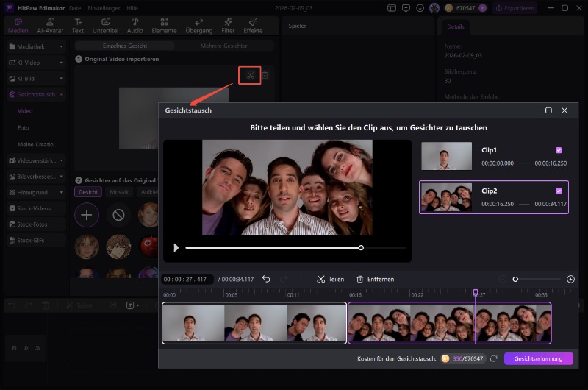Image resolution: width=588 pixels, height=390 pixels.
Task: Click the Entfernen remove button
Action: tap(375, 280)
